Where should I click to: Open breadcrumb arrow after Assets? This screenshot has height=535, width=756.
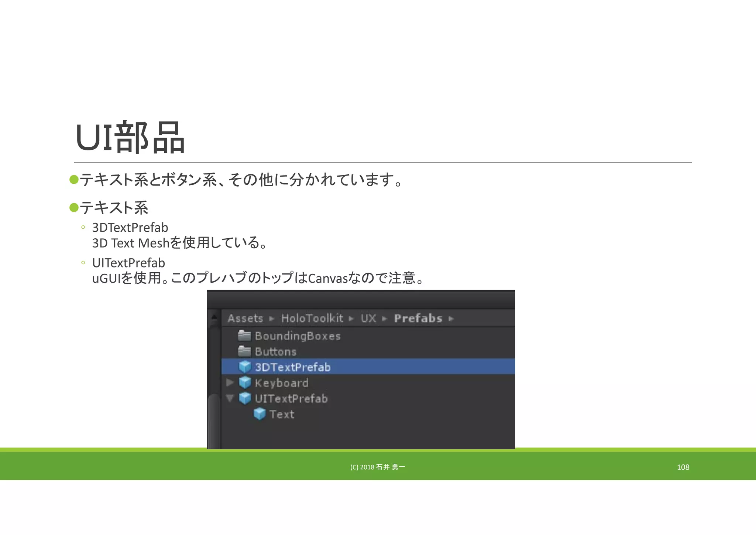tap(272, 318)
